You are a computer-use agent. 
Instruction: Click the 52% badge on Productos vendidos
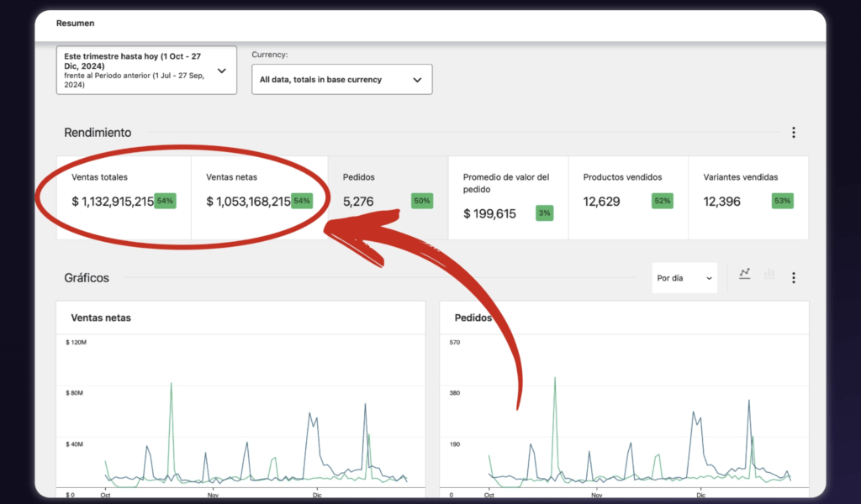[662, 201]
